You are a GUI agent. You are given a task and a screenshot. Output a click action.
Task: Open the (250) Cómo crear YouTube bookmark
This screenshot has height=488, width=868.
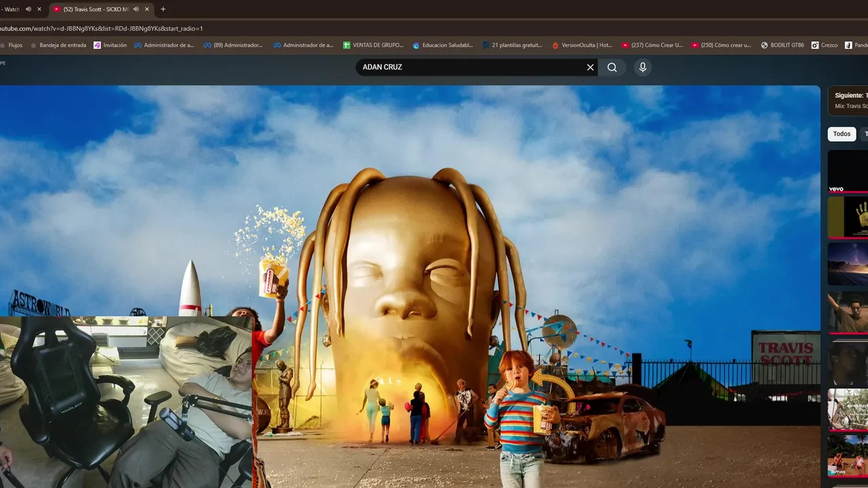point(722,45)
